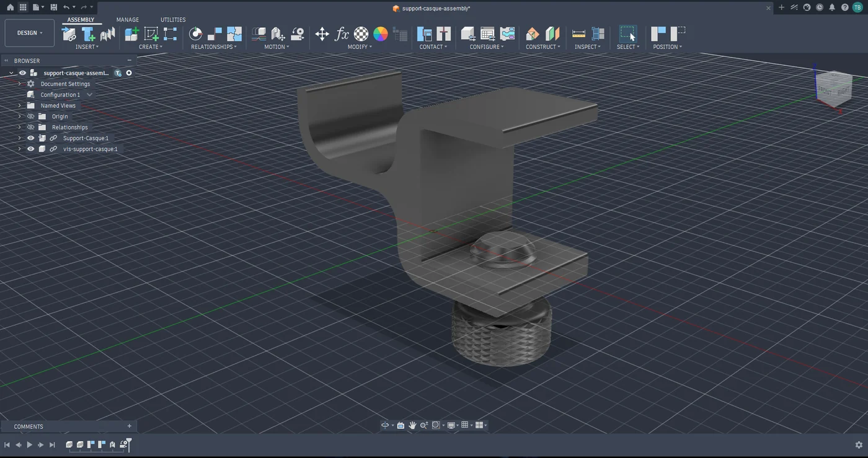The image size is (868, 458).
Task: Expand the Named Views folder
Action: [x=19, y=105]
